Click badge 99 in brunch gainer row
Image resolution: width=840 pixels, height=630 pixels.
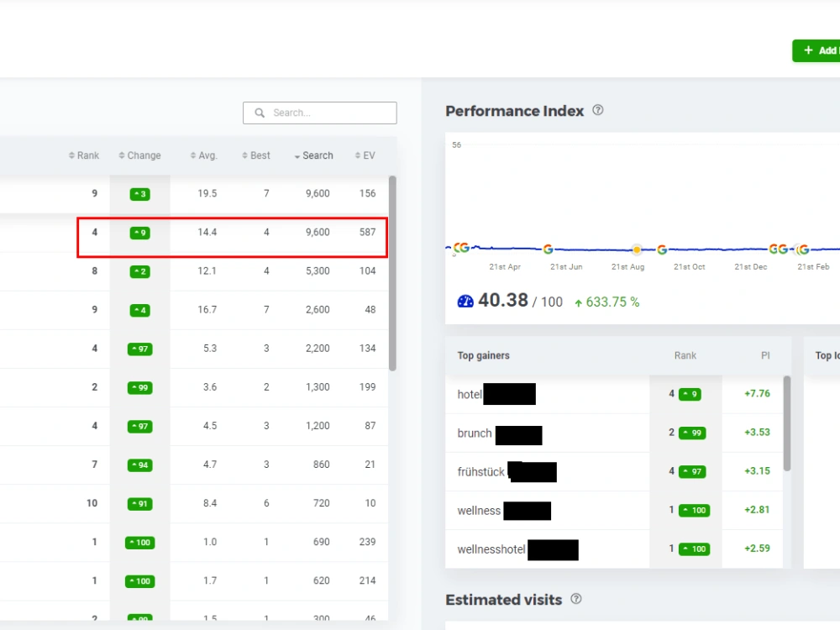(692, 433)
